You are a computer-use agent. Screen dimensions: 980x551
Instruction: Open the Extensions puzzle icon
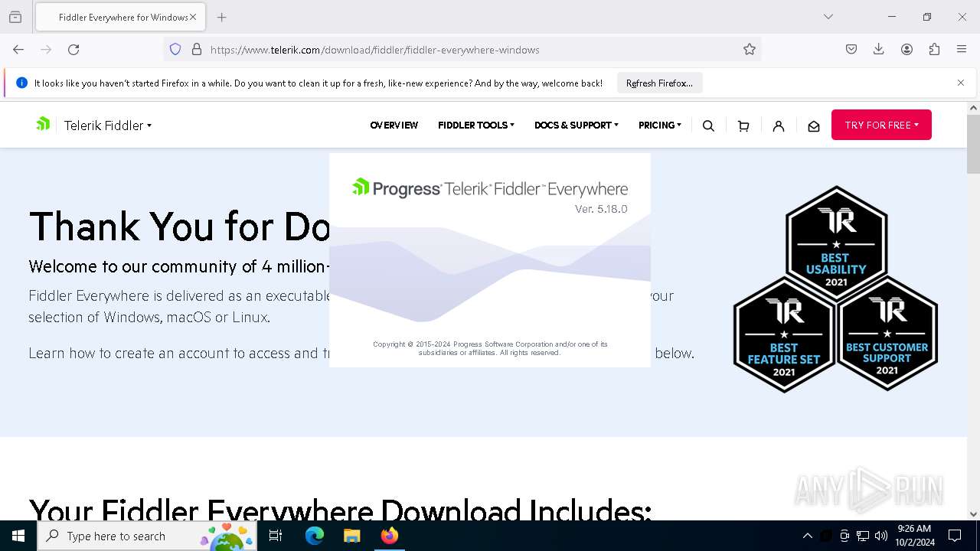[x=934, y=49]
